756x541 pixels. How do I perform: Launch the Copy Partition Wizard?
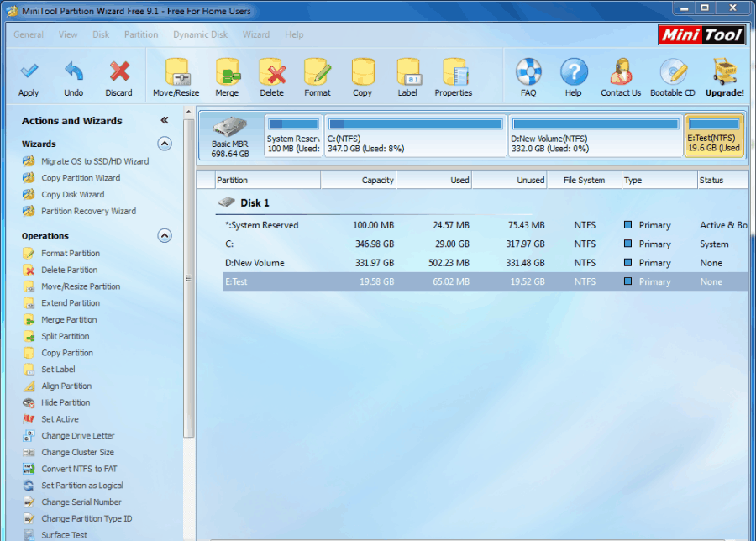point(81,178)
